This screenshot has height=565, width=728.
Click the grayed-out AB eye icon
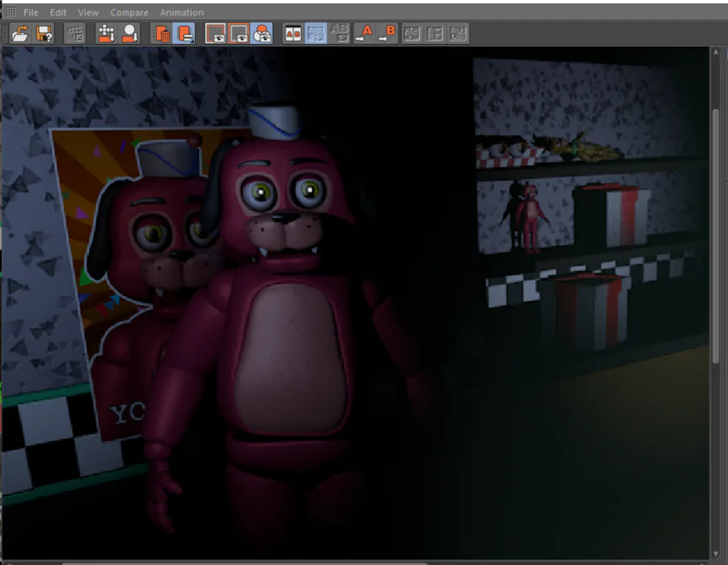[x=339, y=33]
